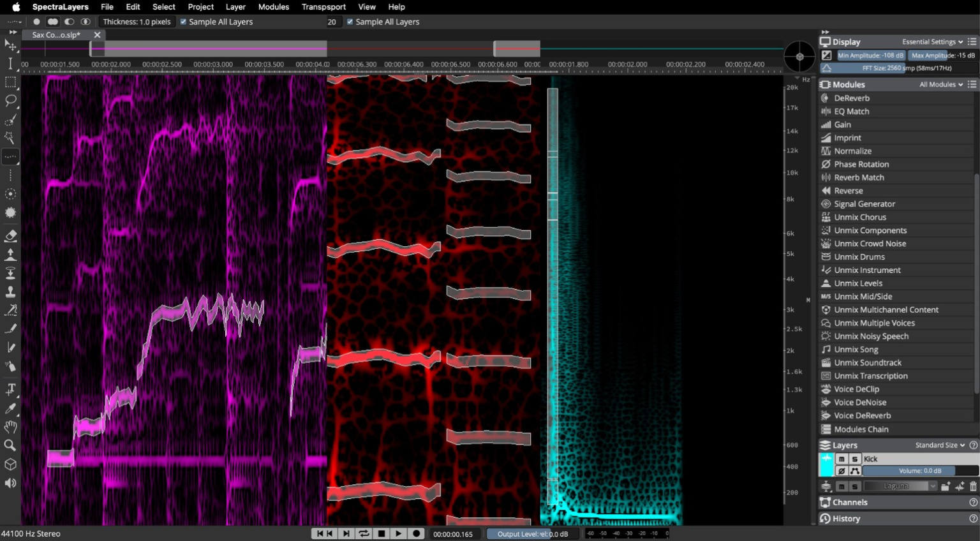Open the Laguna colormap dropdown
This screenshot has height=541, width=980.
click(x=902, y=485)
